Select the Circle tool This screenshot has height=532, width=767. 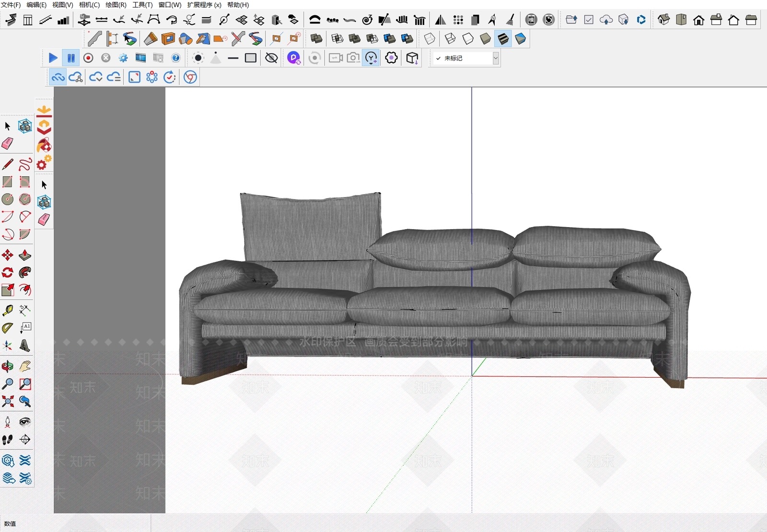(x=8, y=199)
